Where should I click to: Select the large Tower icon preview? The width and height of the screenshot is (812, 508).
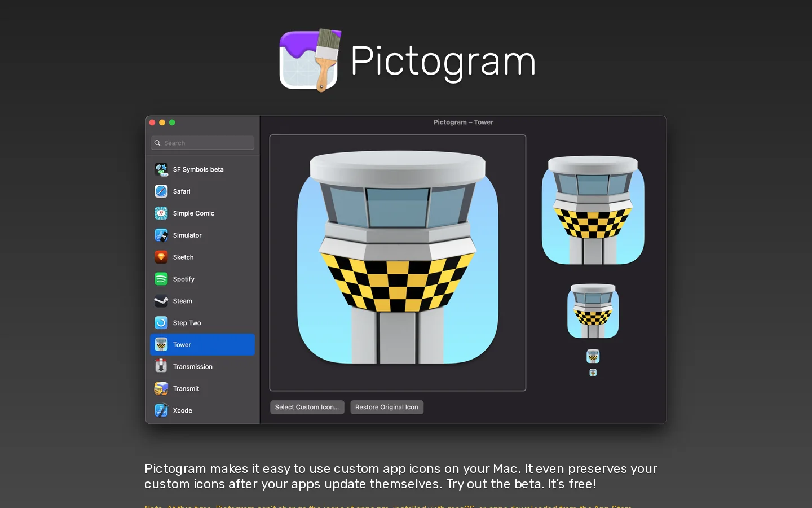pos(593,210)
